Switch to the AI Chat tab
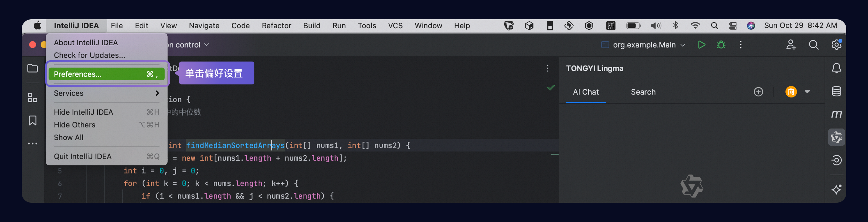 (586, 92)
